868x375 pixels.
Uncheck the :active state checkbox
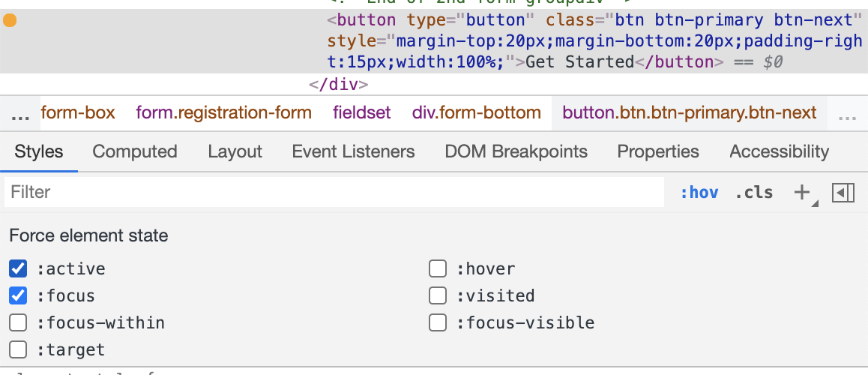[x=18, y=268]
